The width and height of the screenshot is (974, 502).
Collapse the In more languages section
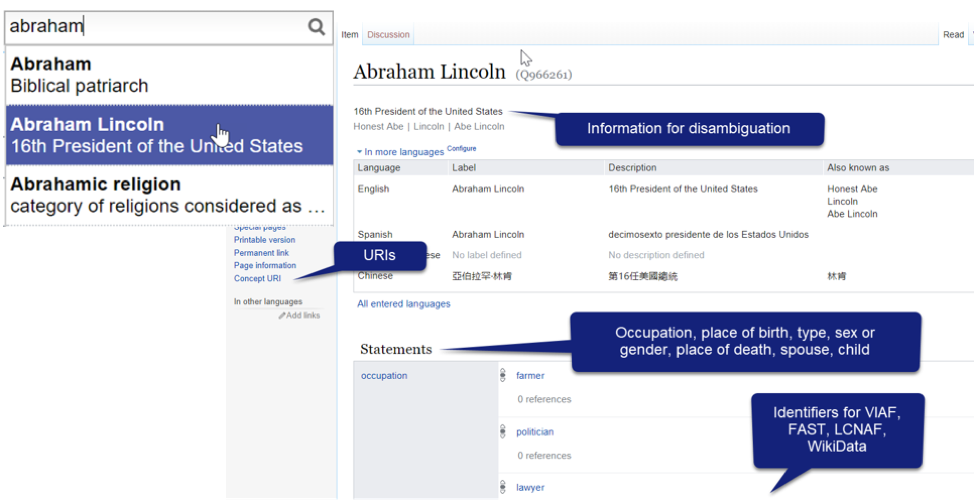coord(401,152)
